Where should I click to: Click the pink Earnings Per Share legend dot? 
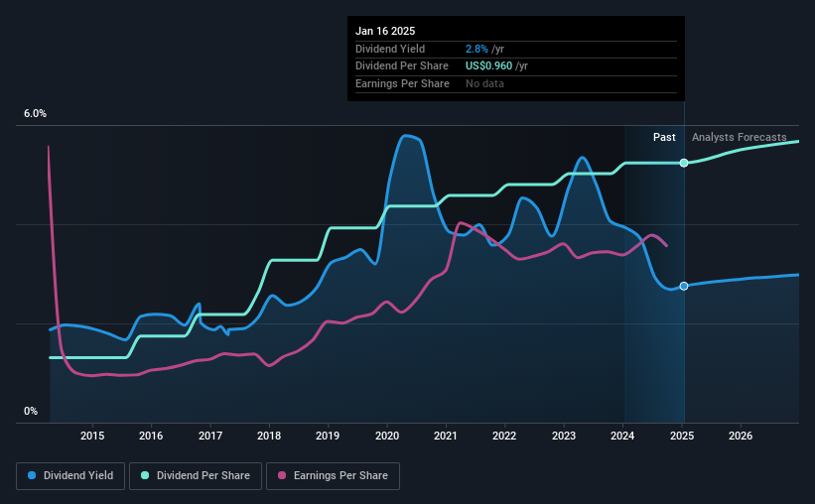click(282, 475)
